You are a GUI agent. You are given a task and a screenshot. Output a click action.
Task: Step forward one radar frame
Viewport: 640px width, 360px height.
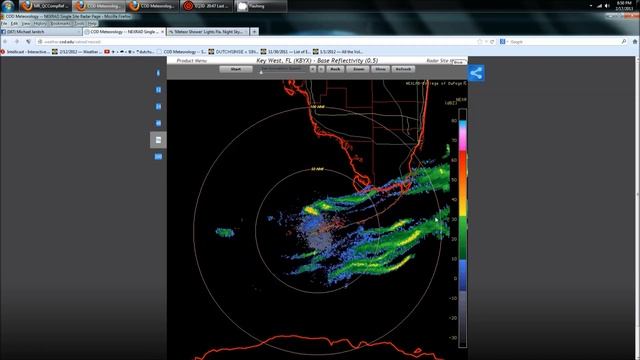(321, 69)
